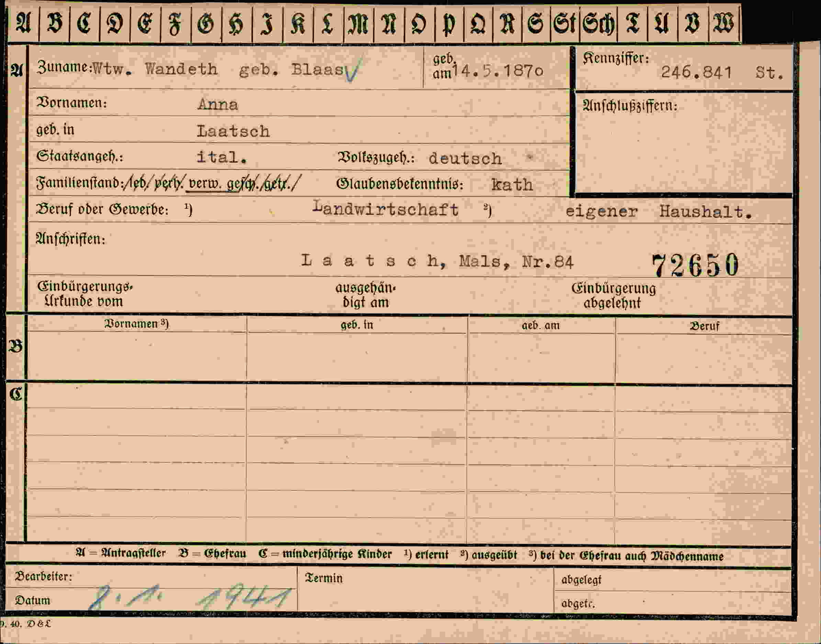
Task: Click the 'Anschlußziffern:' label
Action: click(630, 106)
